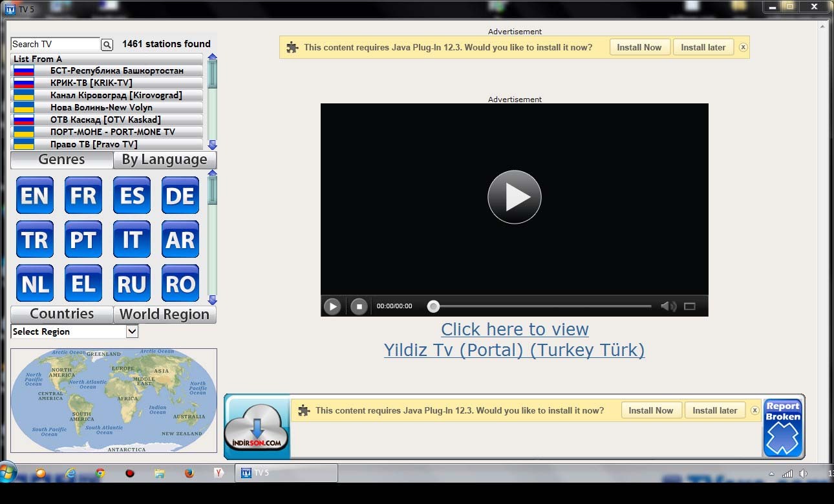Select station ОТВ Каскад [OTV Kaskad]

107,120
